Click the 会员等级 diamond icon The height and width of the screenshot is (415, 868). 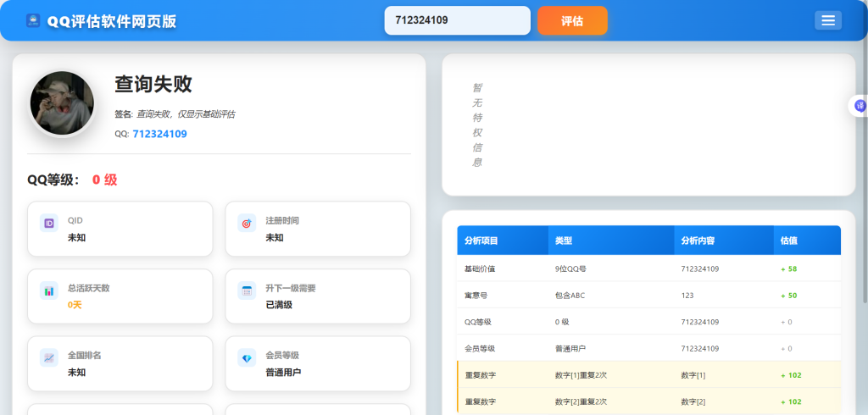pos(247,358)
